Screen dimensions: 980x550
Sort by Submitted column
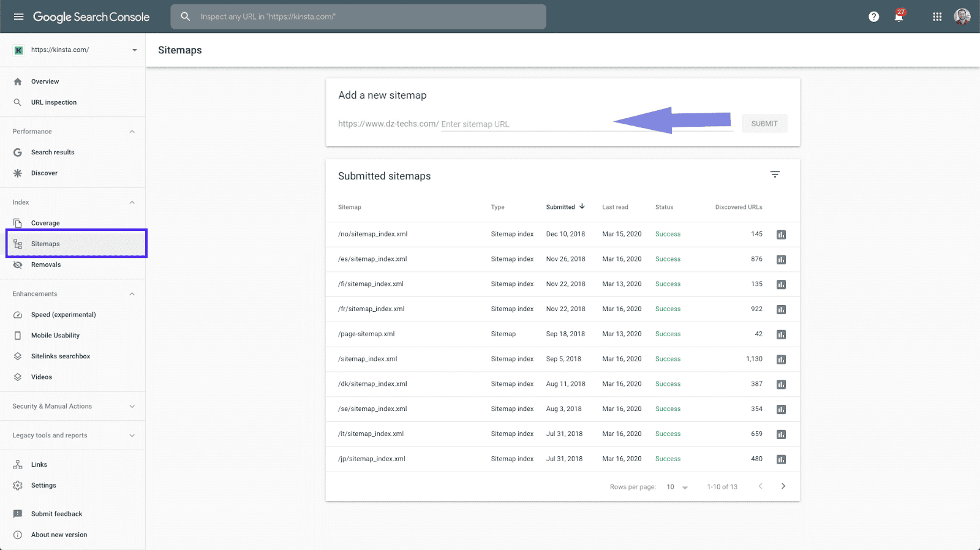coord(565,207)
